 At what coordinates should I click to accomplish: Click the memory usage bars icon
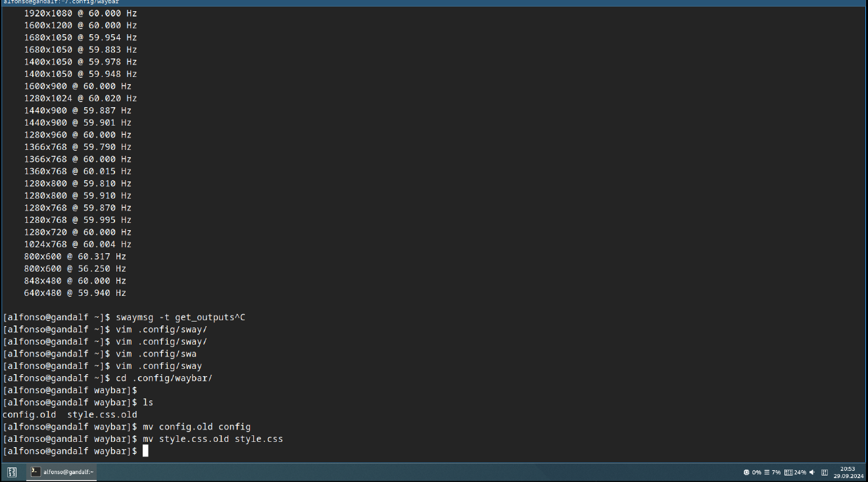[x=767, y=472]
